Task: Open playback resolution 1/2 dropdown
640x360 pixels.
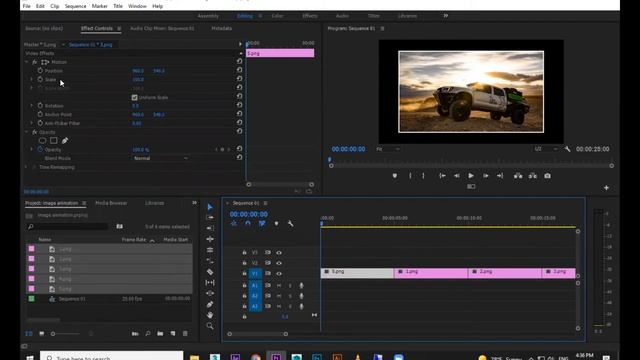Action: click(x=546, y=149)
